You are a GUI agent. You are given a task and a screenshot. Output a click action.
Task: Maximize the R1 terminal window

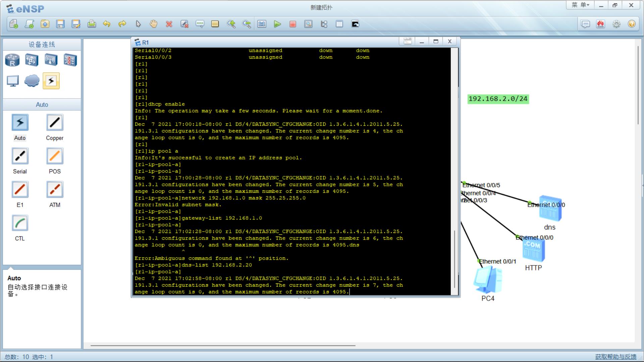pyautogui.click(x=436, y=41)
